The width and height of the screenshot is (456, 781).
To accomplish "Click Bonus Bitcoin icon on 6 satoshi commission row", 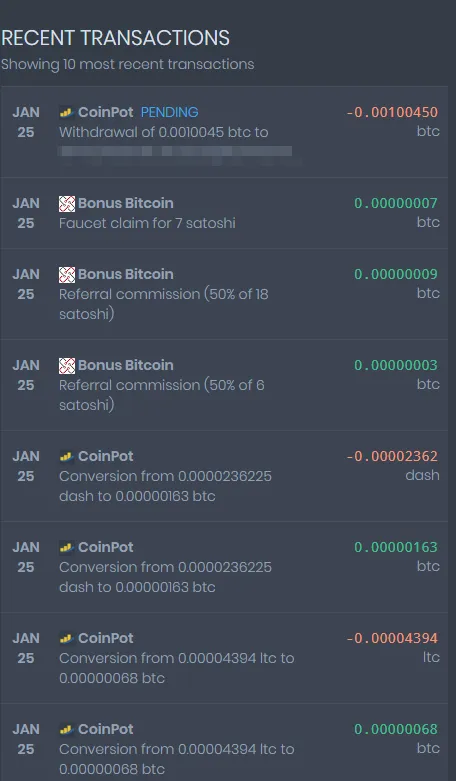I will [x=67, y=366].
